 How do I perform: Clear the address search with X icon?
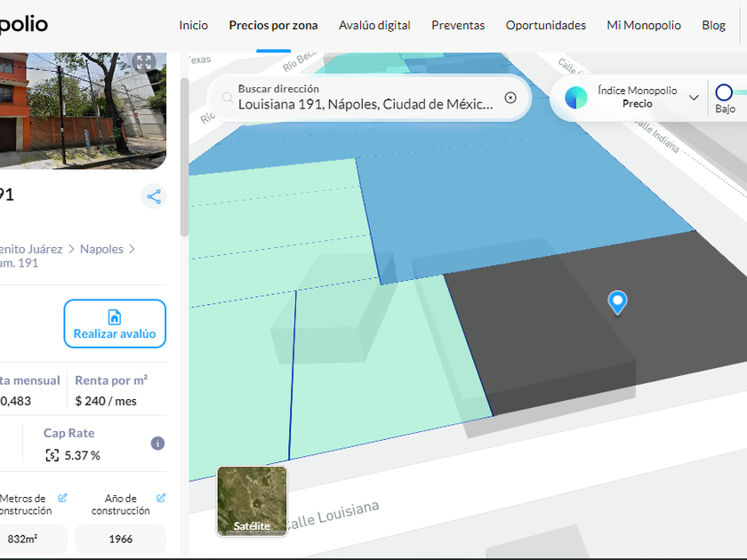click(510, 98)
